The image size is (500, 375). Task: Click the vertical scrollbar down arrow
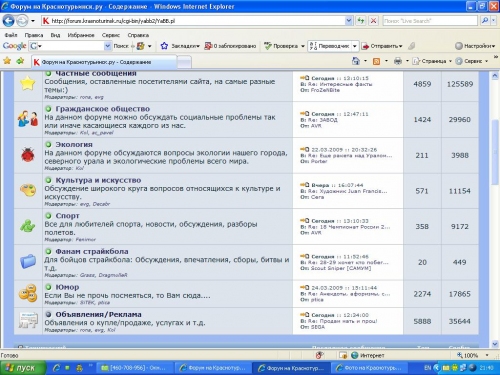[x=495, y=344]
